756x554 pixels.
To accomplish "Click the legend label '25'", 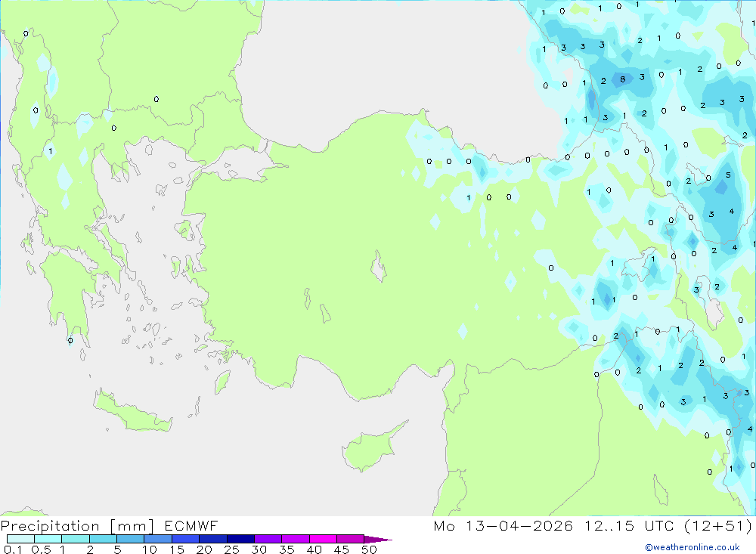I will tap(232, 549).
